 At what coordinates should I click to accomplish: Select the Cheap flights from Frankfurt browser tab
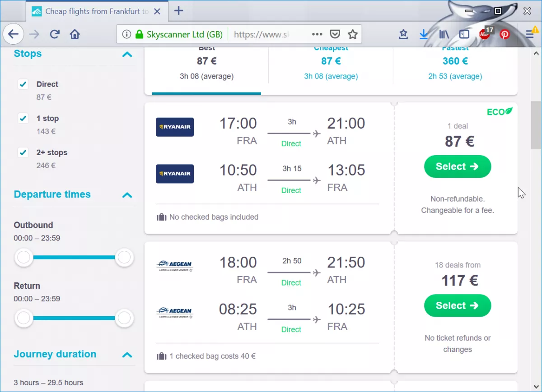97,11
